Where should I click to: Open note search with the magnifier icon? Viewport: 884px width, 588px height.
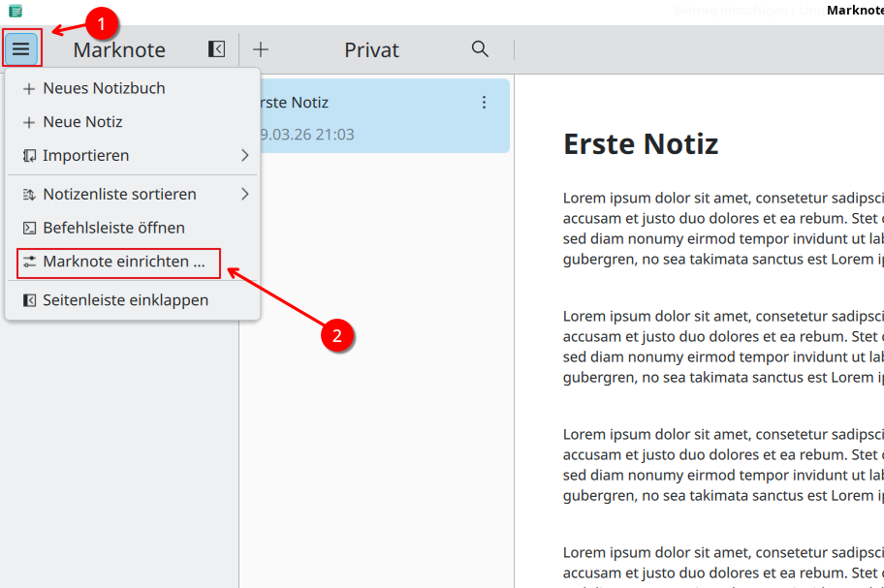(480, 49)
